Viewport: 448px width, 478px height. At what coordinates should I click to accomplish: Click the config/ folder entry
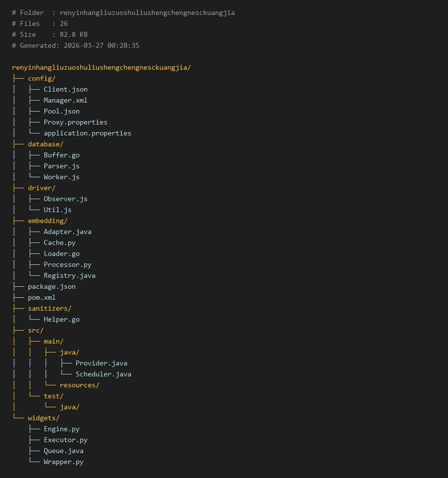[41, 78]
